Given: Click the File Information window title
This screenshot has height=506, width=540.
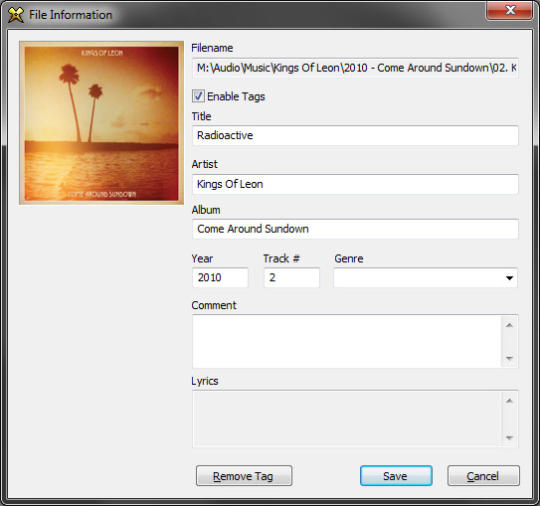Looking at the screenshot, I should 71,15.
